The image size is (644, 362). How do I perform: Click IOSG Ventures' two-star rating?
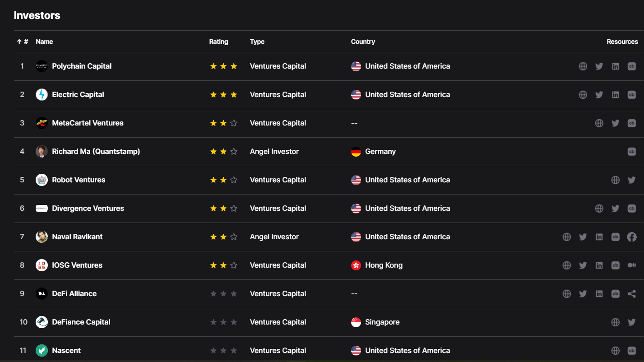223,265
